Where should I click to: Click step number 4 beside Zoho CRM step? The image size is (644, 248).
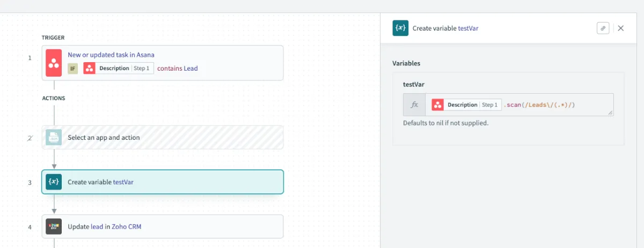pyautogui.click(x=30, y=227)
